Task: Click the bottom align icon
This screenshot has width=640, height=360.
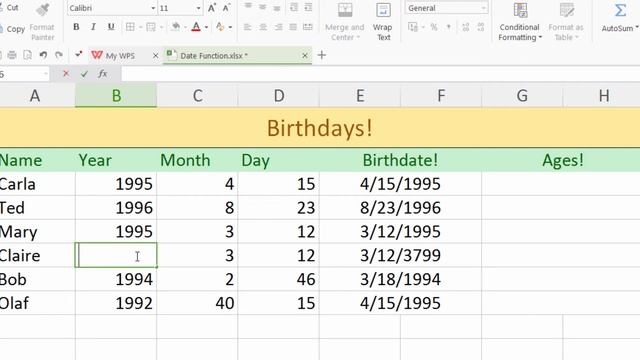Action: point(277,7)
